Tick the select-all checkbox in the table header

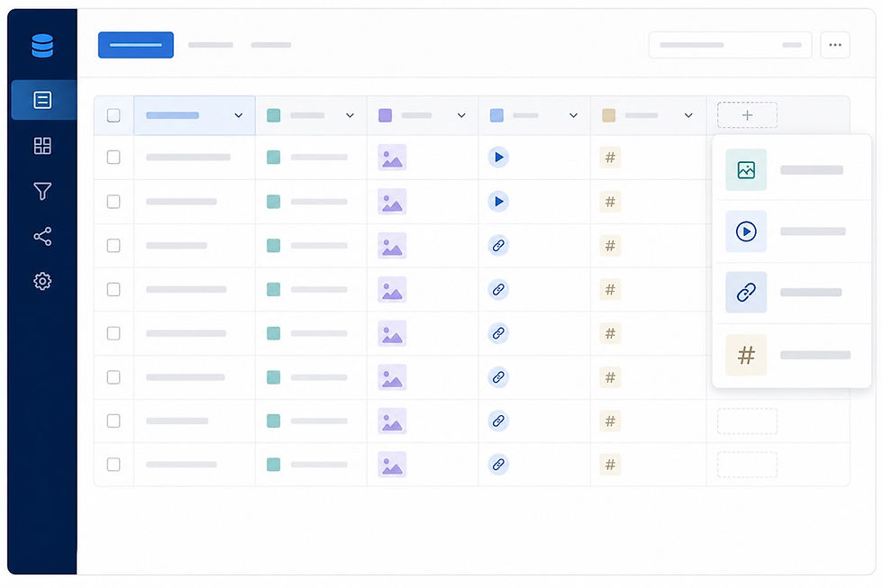click(114, 114)
